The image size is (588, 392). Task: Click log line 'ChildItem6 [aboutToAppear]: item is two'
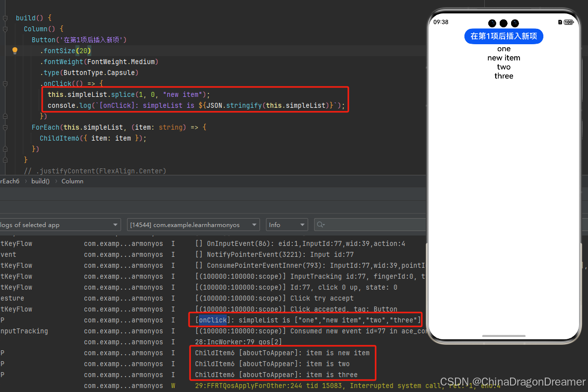click(x=272, y=364)
